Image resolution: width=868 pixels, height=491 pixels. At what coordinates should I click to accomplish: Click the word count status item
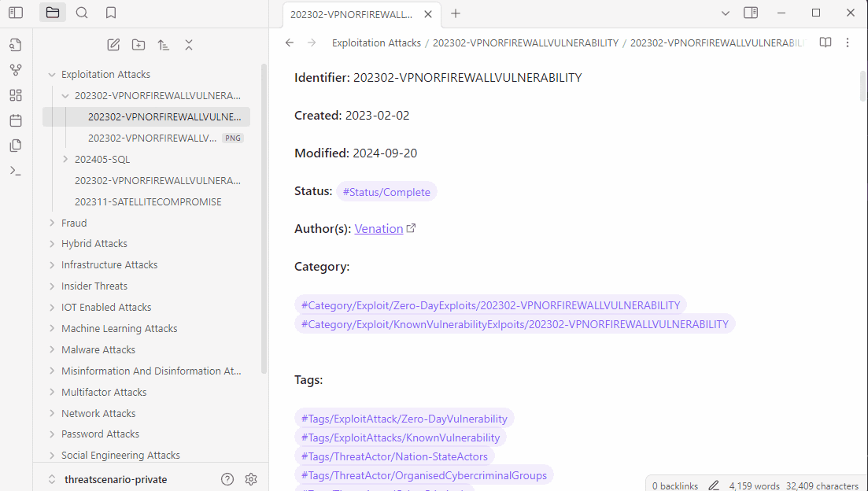[755, 485]
